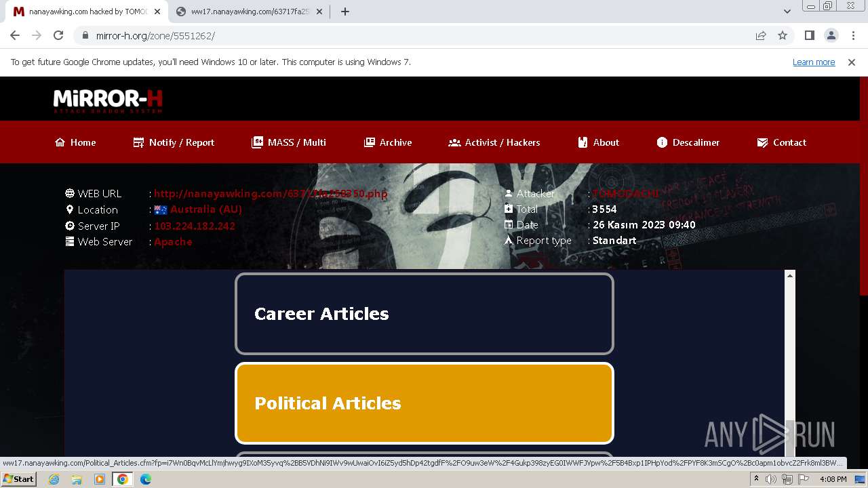Open the Chrome side panel

pos(809,35)
